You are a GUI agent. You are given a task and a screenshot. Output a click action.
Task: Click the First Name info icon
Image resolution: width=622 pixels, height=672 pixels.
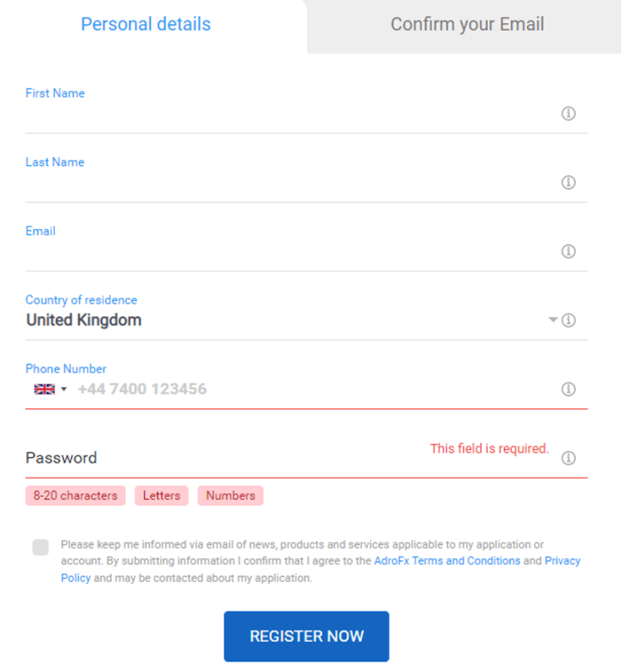(568, 114)
